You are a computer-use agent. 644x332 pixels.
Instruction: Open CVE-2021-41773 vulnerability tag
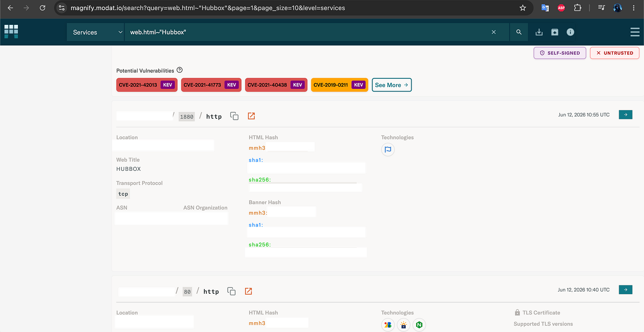[211, 85]
